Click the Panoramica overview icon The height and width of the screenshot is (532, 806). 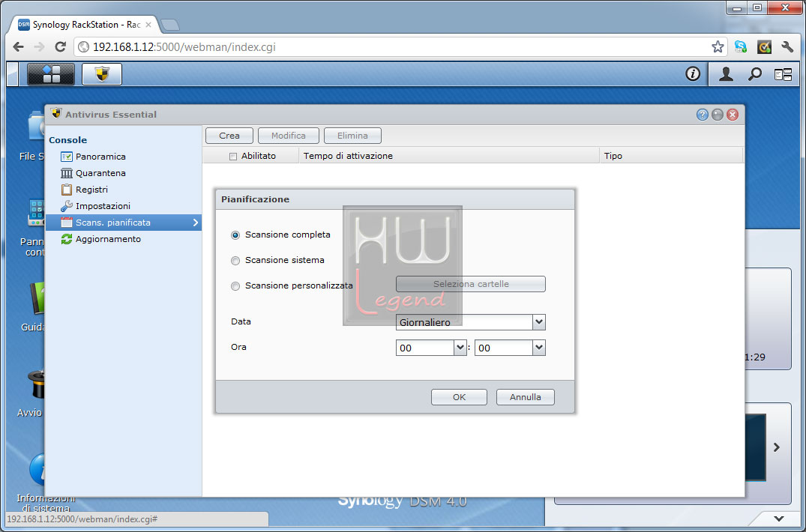point(66,157)
